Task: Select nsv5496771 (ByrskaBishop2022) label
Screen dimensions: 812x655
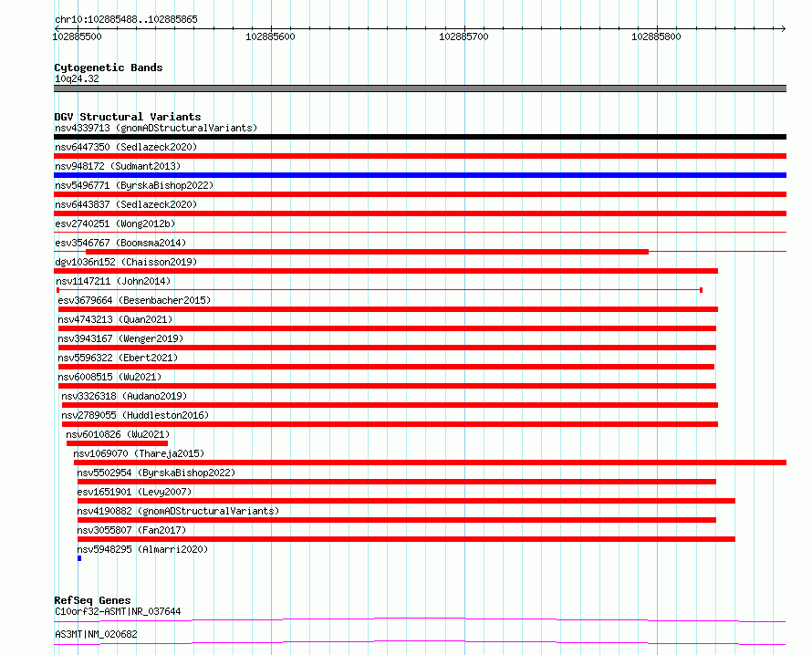Action: pos(134,185)
